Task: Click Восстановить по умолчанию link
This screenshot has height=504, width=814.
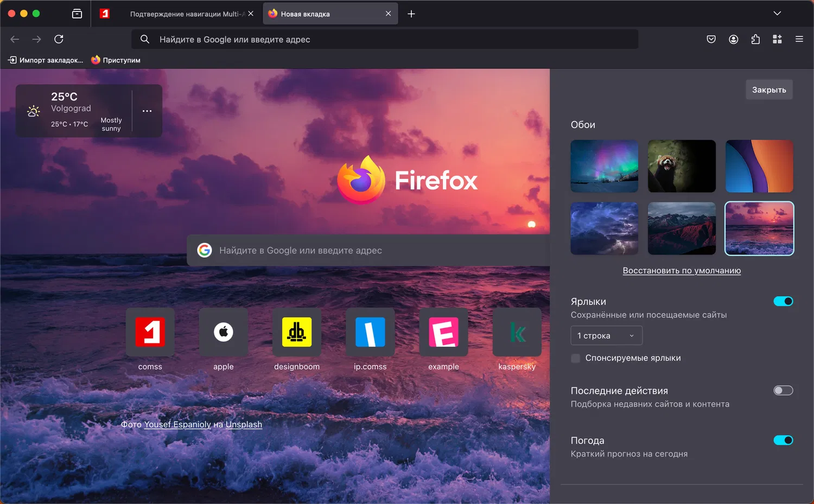Action: (x=682, y=271)
